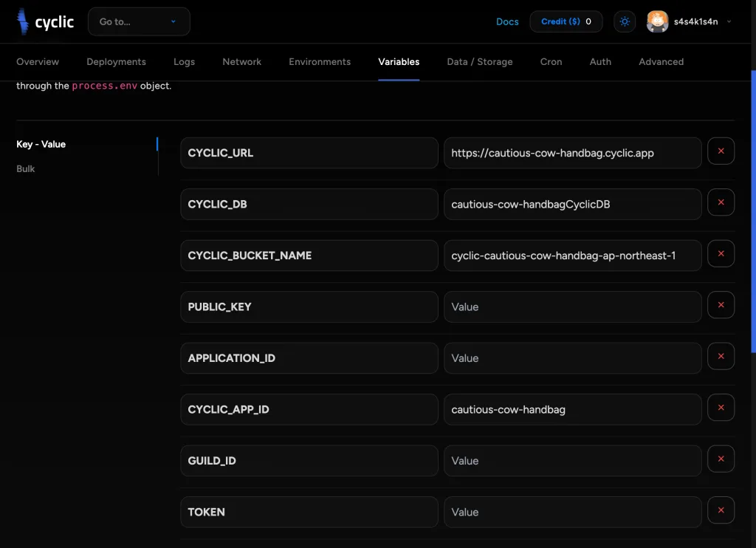Click the APPLICATION_ID value field
The width and height of the screenshot is (756, 548).
pos(572,358)
